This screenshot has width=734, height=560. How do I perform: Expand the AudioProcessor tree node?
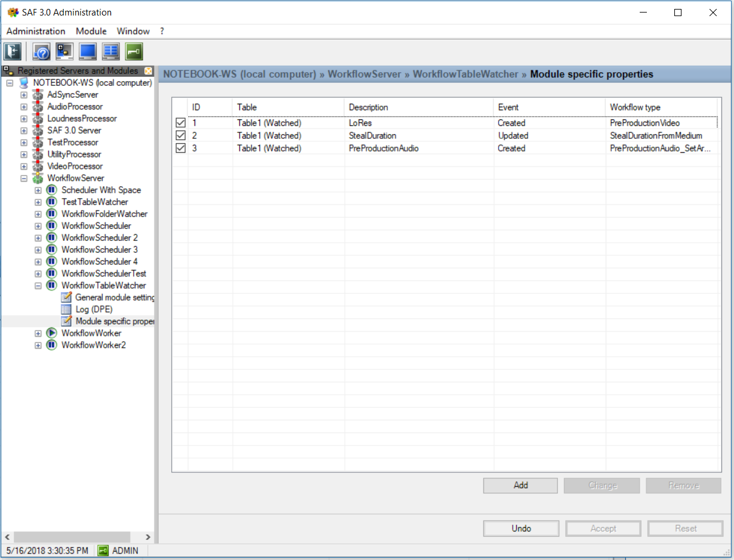[24, 107]
